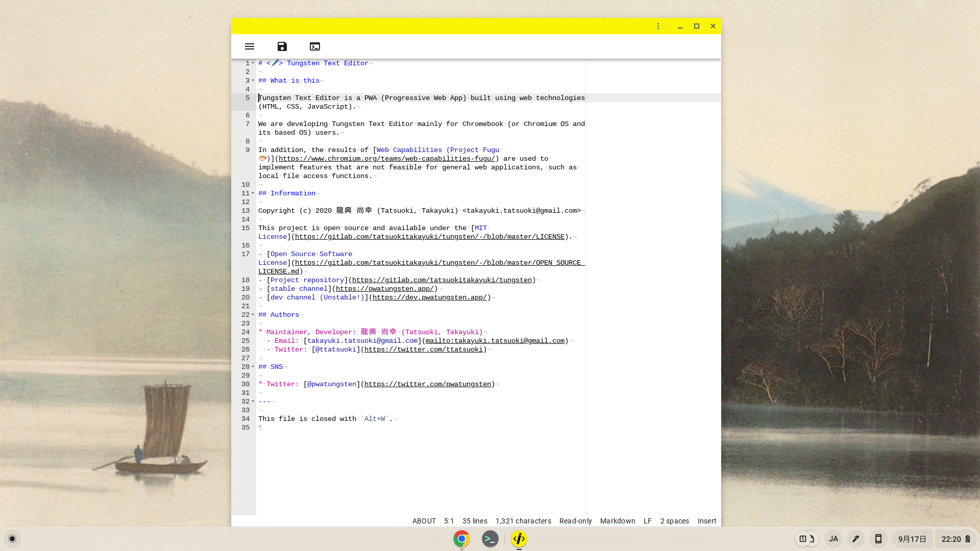Toggle the fold arrow at line 32

click(x=253, y=402)
